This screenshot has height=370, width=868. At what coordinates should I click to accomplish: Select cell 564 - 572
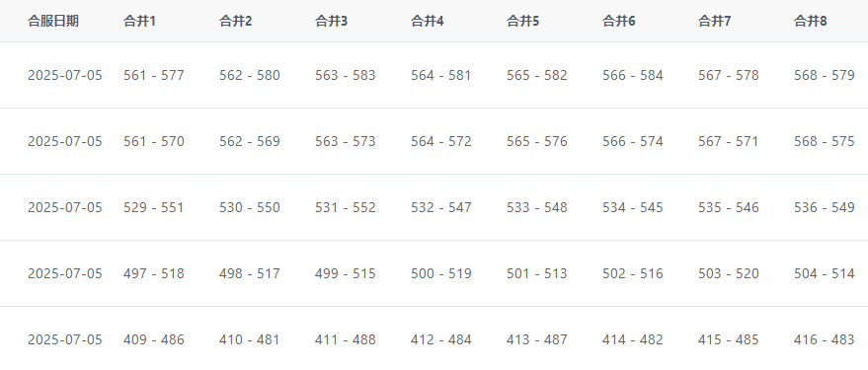click(441, 141)
